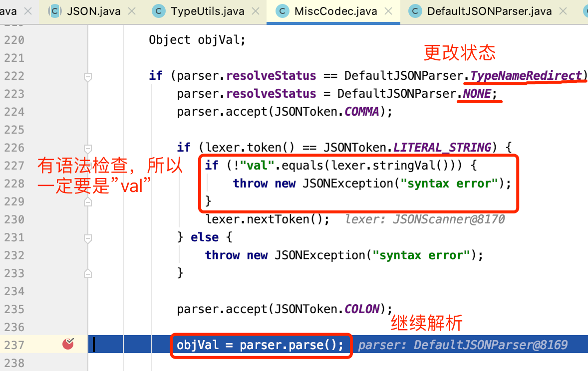Click line number 222 in the gutter
The width and height of the screenshot is (588, 371).
[14, 76]
